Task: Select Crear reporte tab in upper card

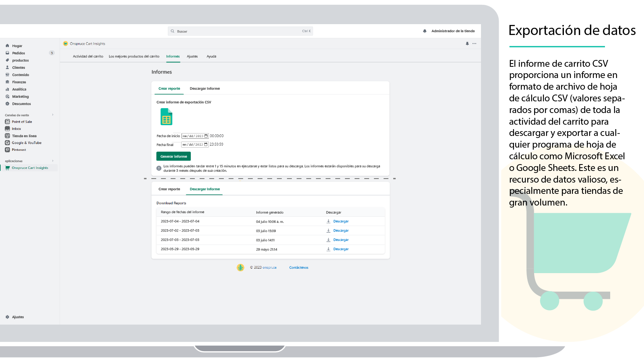Action: (169, 88)
